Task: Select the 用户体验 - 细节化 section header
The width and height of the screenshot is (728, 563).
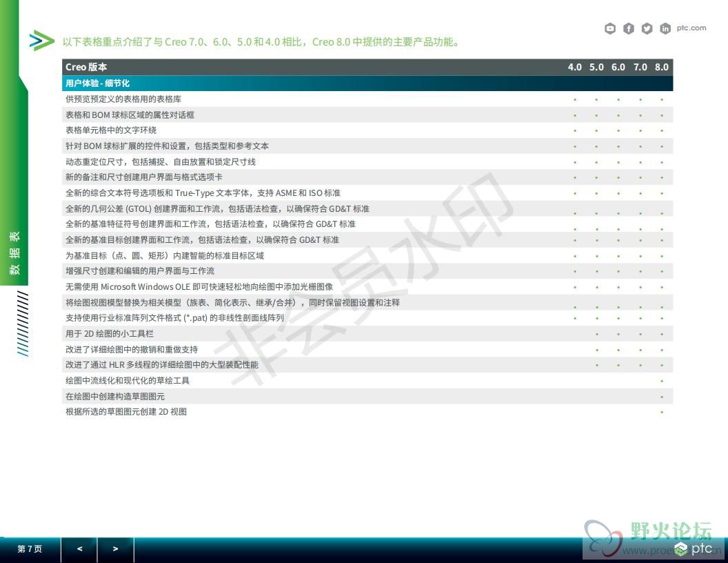Action: click(367, 83)
